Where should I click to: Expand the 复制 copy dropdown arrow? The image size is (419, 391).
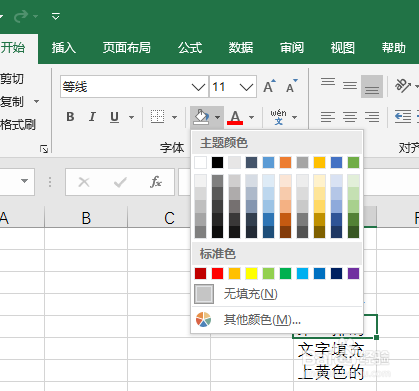click(x=36, y=101)
